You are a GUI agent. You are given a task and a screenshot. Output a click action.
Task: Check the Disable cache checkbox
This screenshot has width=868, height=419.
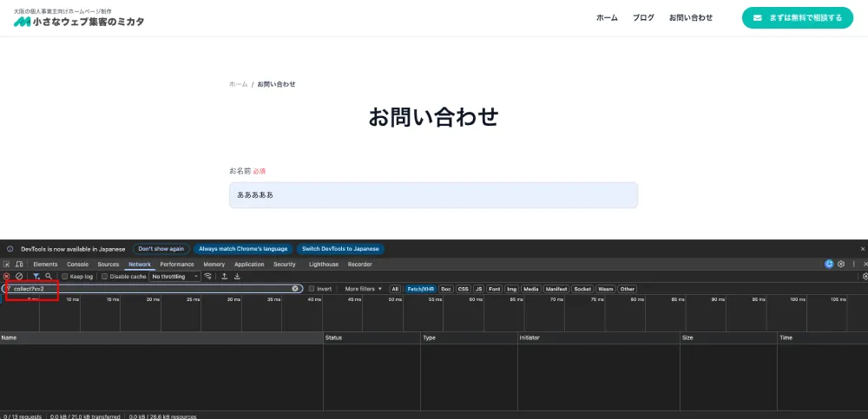tap(105, 276)
